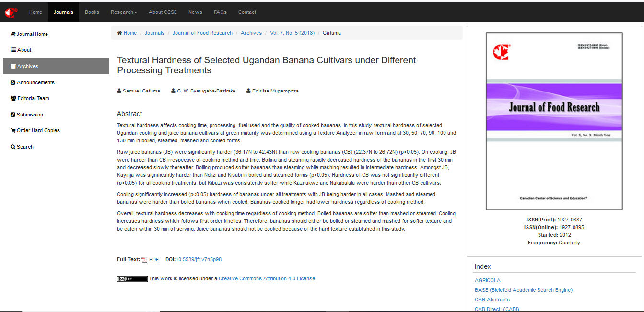Click the Announcements RSS icon

(x=13, y=82)
